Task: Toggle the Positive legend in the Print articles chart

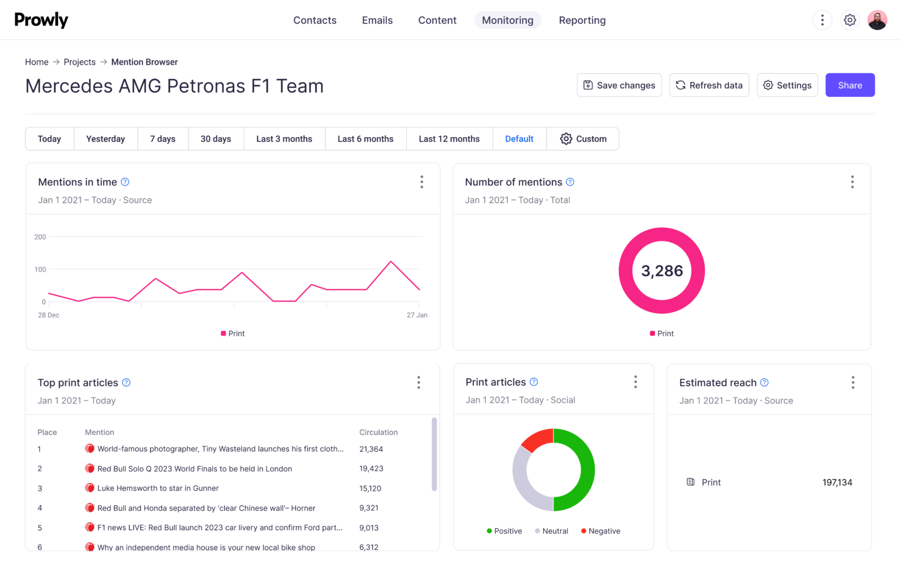Action: [504, 531]
